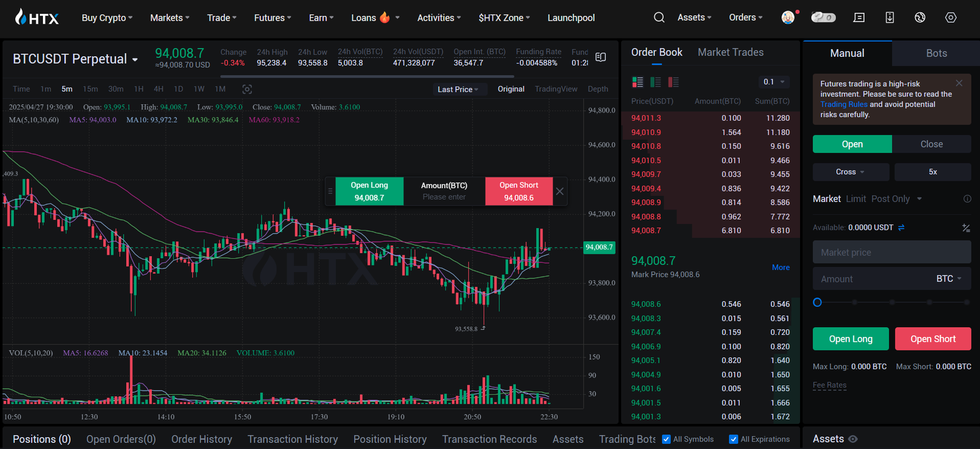The height and width of the screenshot is (449, 980).
Task: Click the chart screenshot capture icon
Action: [247, 89]
